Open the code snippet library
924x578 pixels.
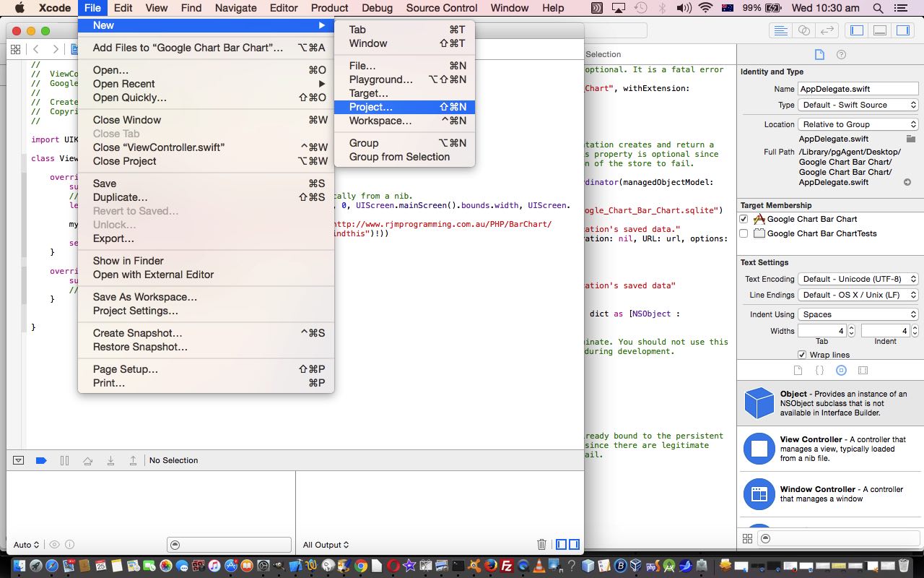point(819,371)
